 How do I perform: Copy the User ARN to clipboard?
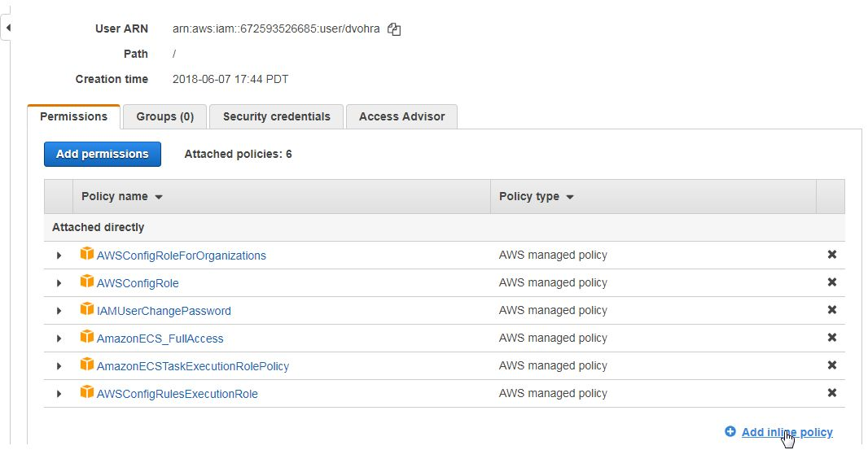tap(393, 29)
